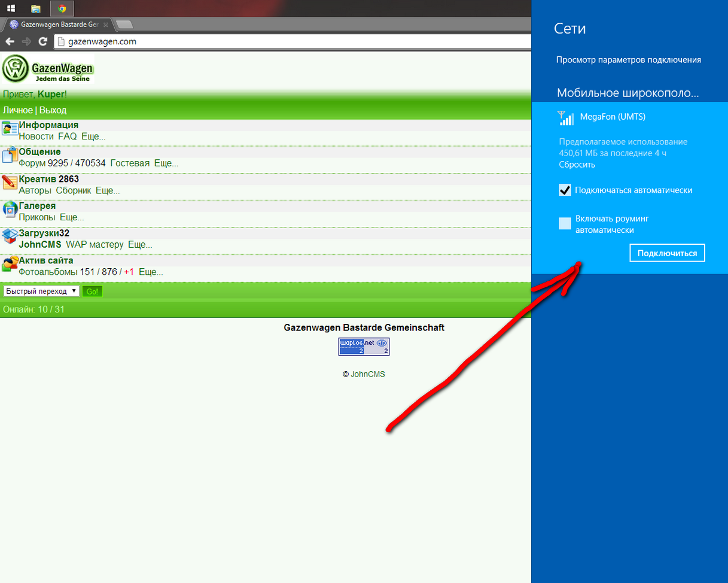Click the Kuper username greeting

click(51, 94)
